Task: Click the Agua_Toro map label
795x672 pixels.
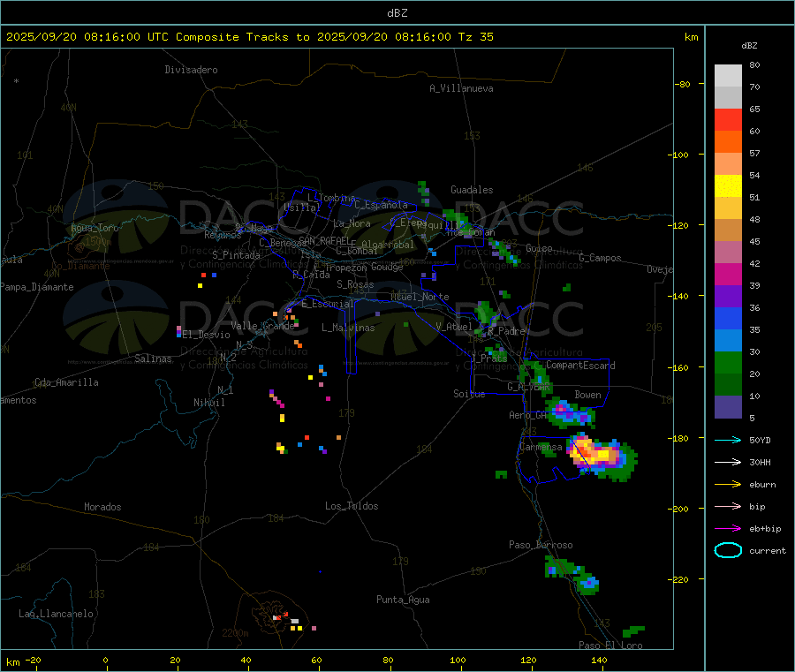Action: pyautogui.click(x=95, y=228)
